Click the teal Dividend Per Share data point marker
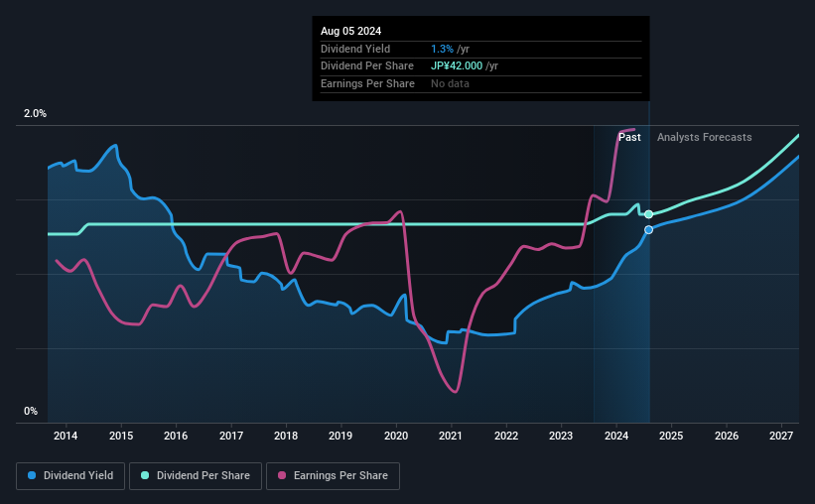 [648, 214]
